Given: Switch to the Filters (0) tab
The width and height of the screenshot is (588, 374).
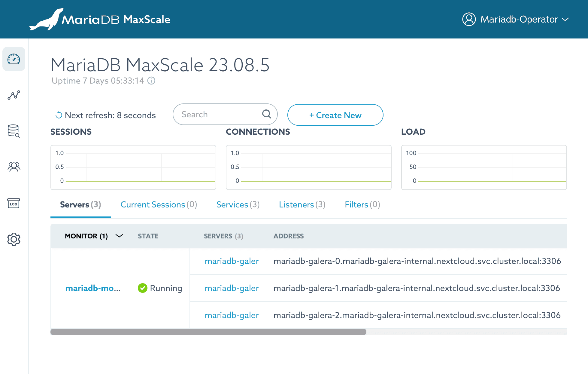Looking at the screenshot, I should [362, 204].
